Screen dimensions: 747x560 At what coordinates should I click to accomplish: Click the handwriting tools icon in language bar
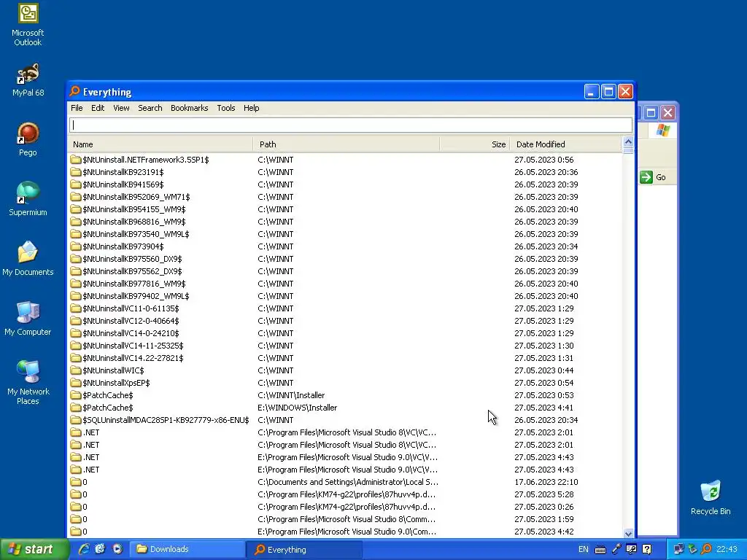coord(631,549)
